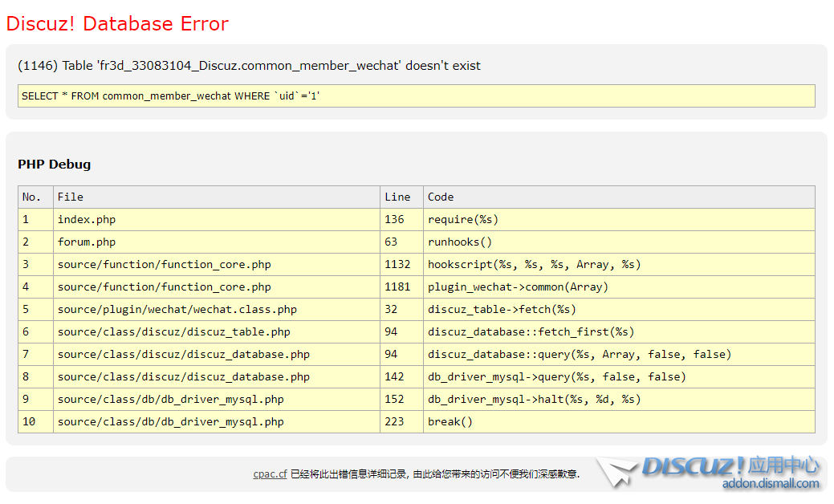834x504 pixels.
Task: Click the SQL query SELECT statement box
Action: click(x=416, y=96)
